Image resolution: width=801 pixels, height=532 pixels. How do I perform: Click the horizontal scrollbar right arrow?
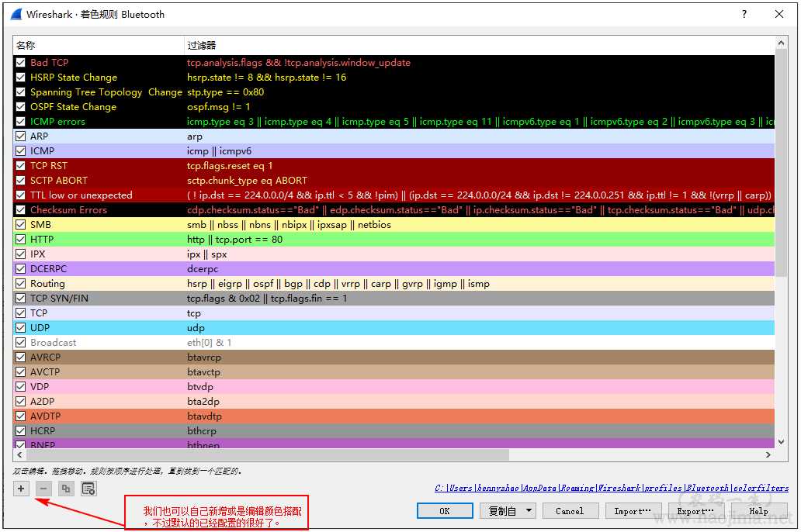[x=768, y=454]
